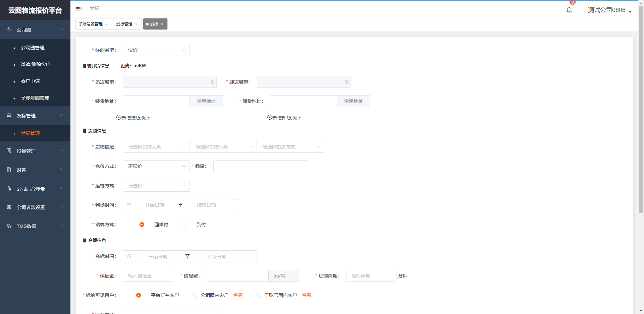Close the 发标管理 tab
The width and height of the screenshot is (644, 314).
(136, 24)
